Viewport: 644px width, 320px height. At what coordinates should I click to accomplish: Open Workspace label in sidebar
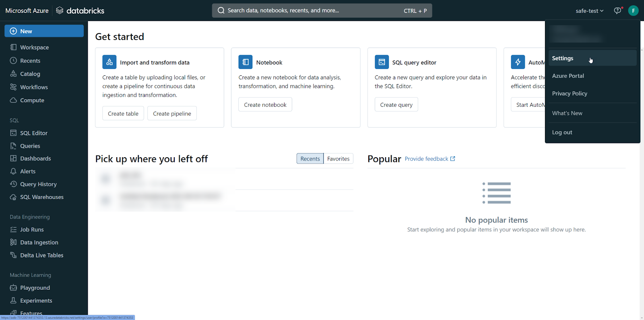[35, 48]
